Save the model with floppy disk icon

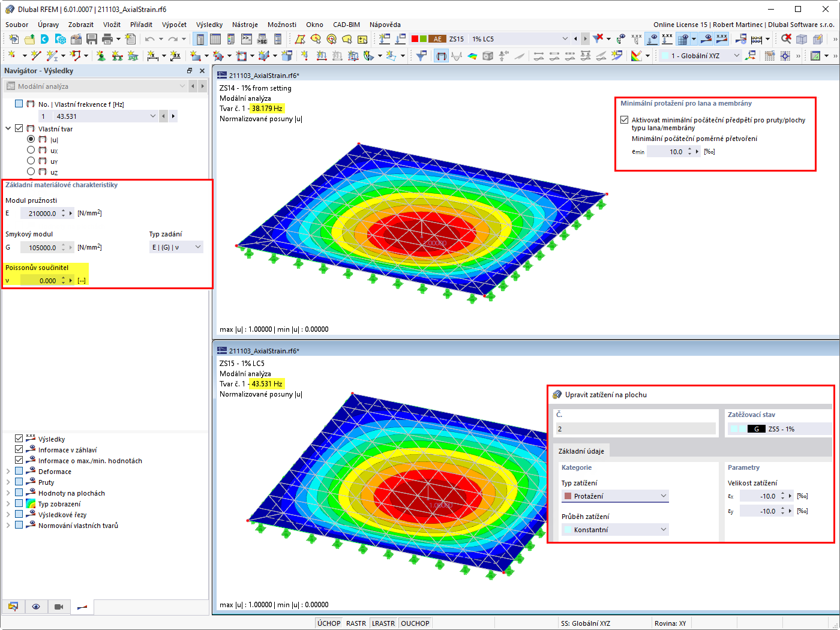point(92,39)
